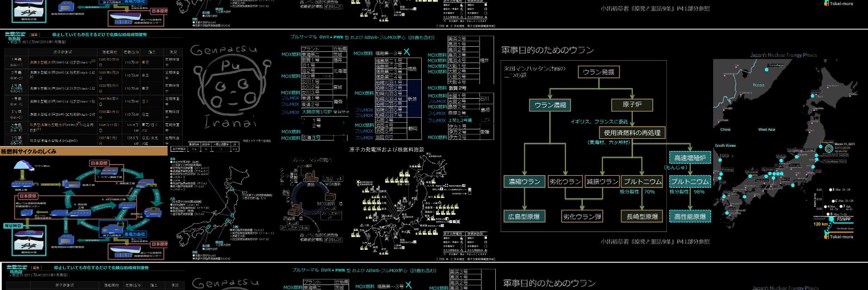This screenshot has height=290, width=868.
Task: Click the earthquake epicenter rings on the map
Action: click(x=828, y=149)
